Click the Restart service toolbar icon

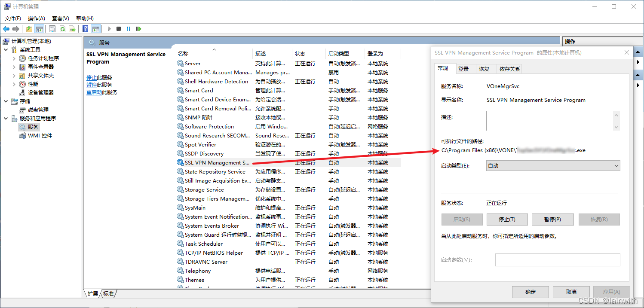coord(138,29)
